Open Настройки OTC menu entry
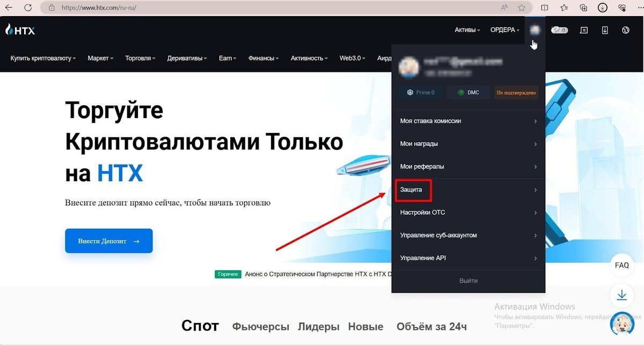Viewport: 644px width, 346px height. (469, 212)
